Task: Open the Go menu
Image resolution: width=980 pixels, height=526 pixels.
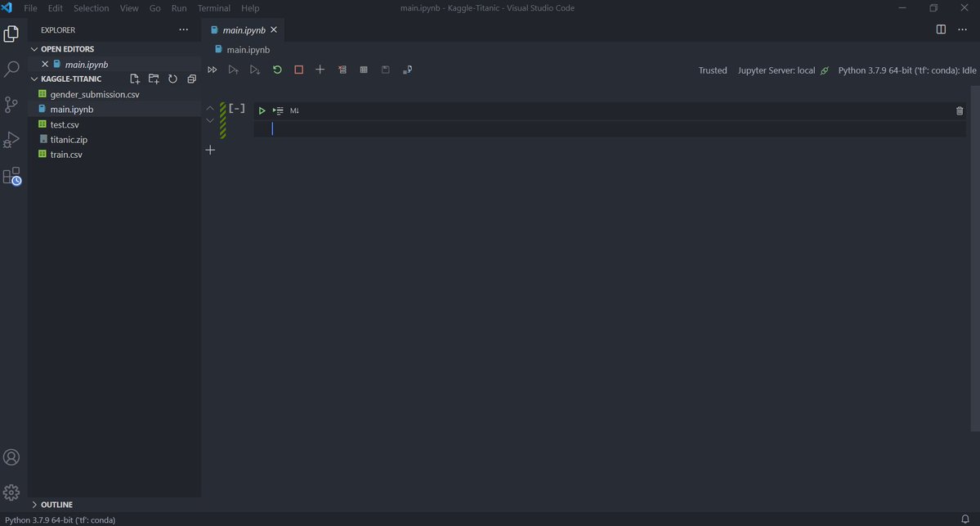Action: pos(154,8)
